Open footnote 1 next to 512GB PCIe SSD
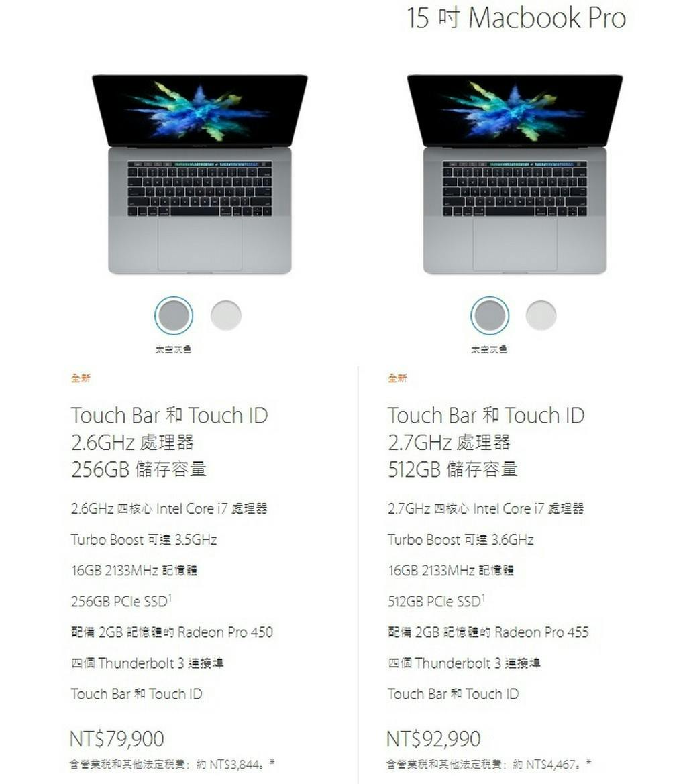Image resolution: width=687 pixels, height=784 pixels. coord(483,596)
